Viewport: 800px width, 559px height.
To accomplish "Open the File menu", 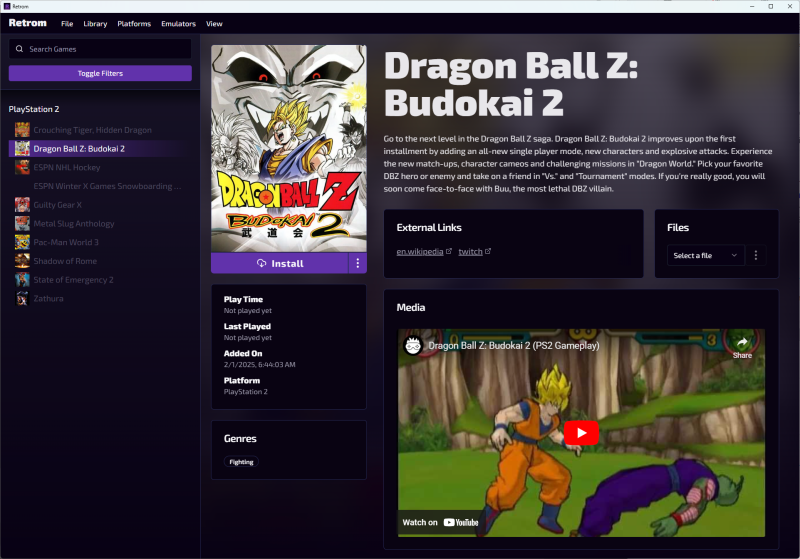I will (67, 23).
